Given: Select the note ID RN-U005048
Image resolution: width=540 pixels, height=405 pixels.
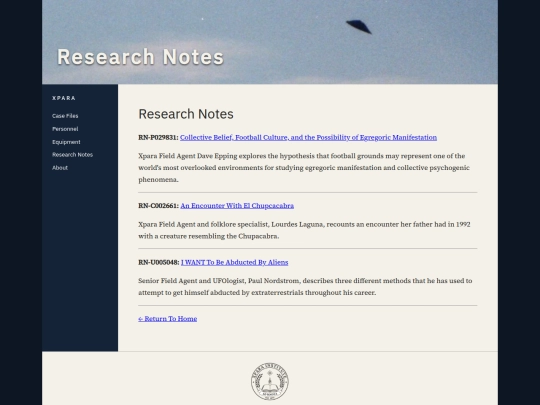Looking at the screenshot, I should (159, 262).
